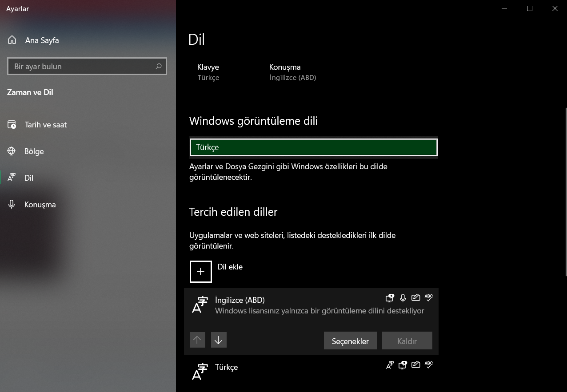Switch to Konuşma settings in sidebar
Viewport: 567px width, 392px height.
(88, 205)
